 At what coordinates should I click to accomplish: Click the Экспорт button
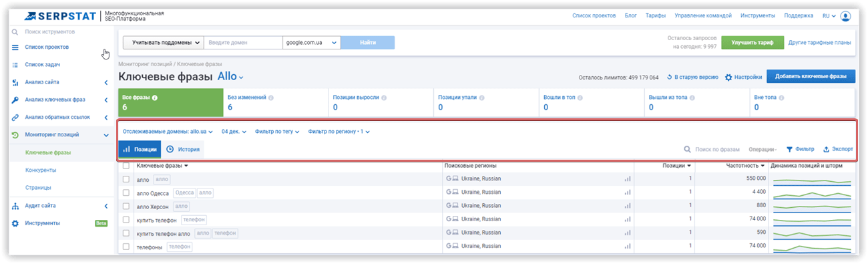point(838,150)
